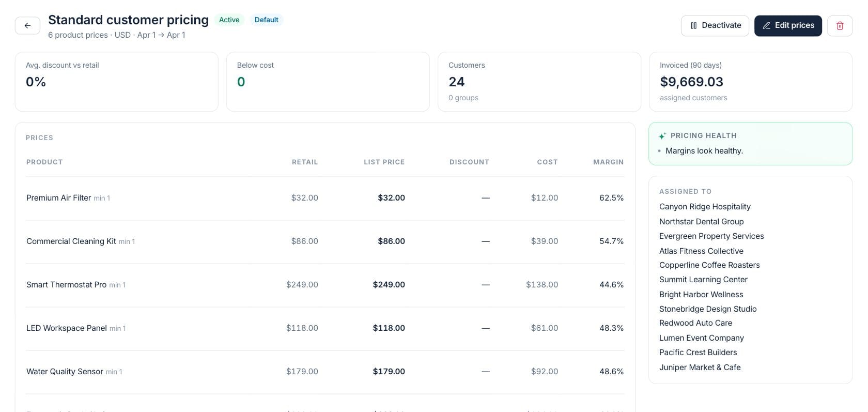Select Pacific Crest Builders

tap(698, 353)
